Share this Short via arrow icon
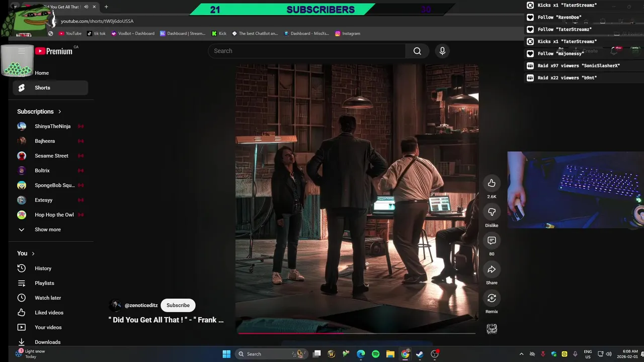This screenshot has height=362, width=644. (x=492, y=269)
